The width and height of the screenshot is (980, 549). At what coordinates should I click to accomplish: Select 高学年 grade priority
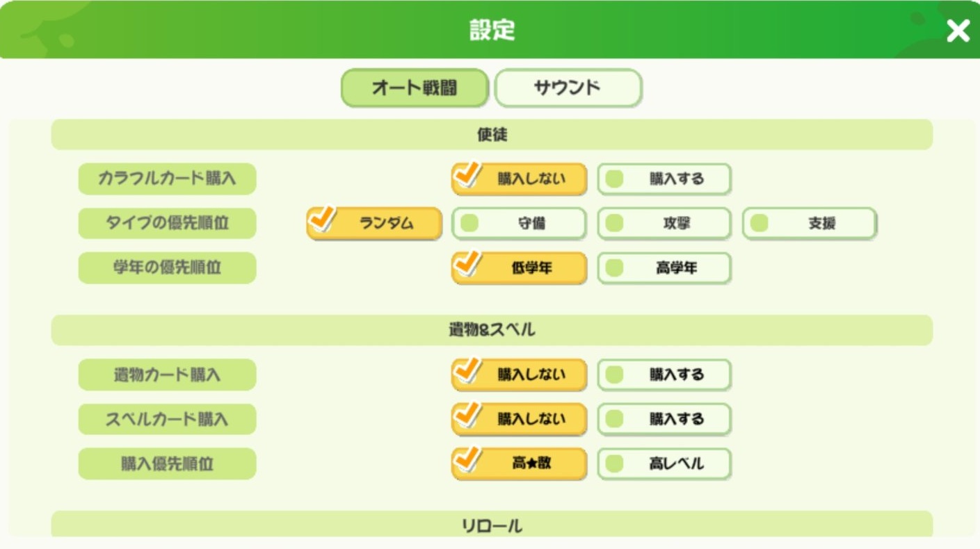(664, 268)
